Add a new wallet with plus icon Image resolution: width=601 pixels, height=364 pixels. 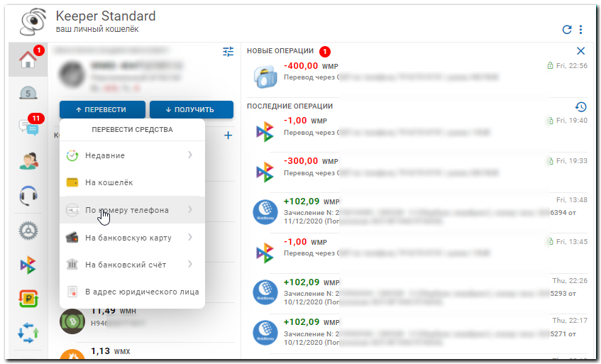click(228, 136)
